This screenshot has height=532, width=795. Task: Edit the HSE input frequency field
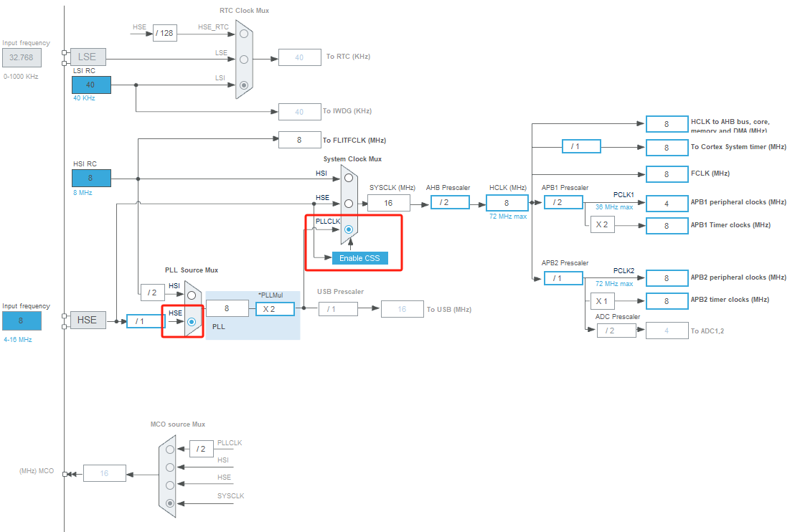(x=21, y=320)
